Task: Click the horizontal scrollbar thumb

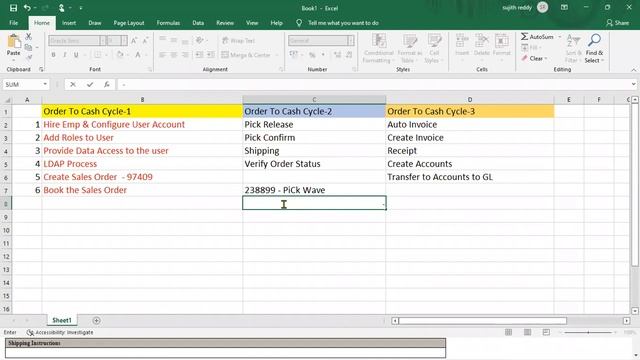Action: [x=482, y=321]
